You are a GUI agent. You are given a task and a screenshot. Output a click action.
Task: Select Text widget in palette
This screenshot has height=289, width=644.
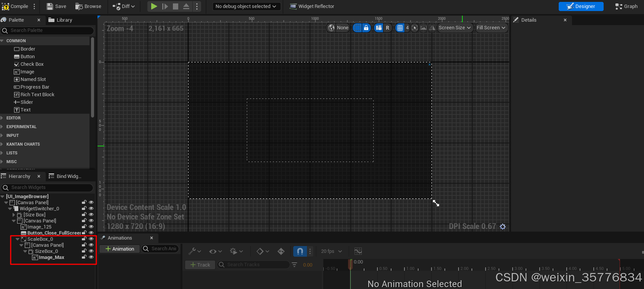tap(22, 110)
